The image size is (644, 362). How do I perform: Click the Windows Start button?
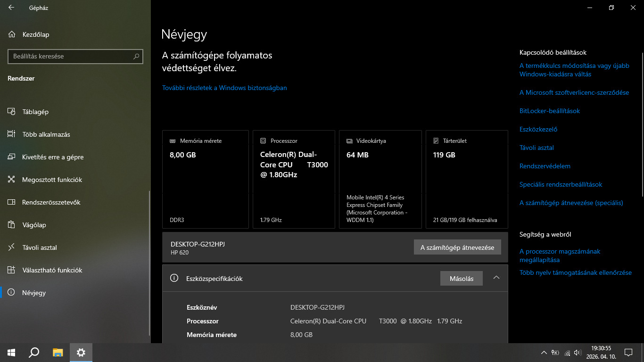pyautogui.click(x=11, y=352)
